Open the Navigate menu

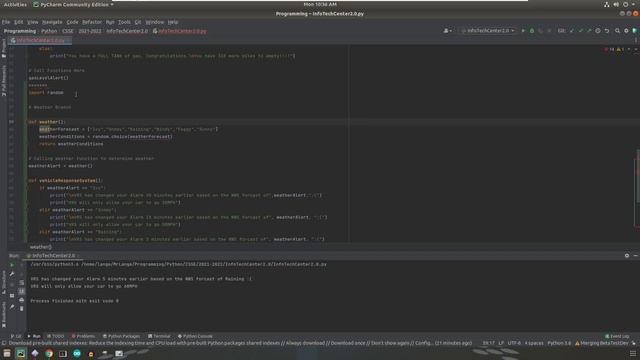click(x=52, y=22)
